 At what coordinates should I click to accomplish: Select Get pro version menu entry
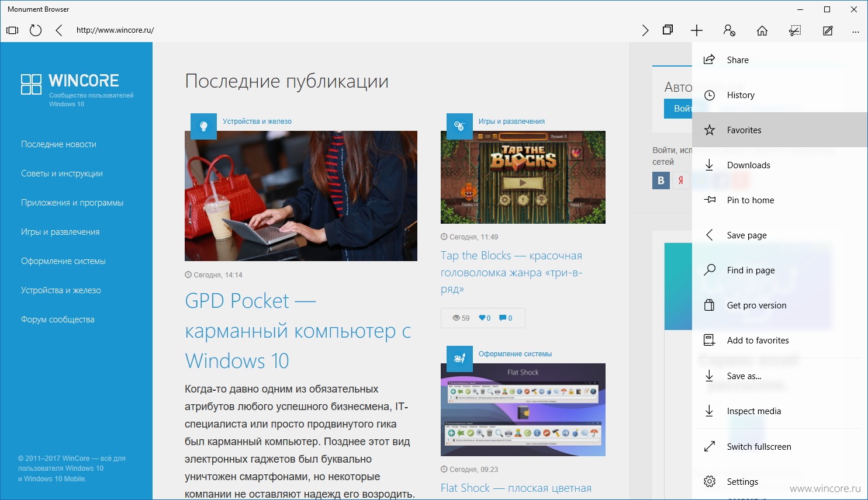click(780, 305)
